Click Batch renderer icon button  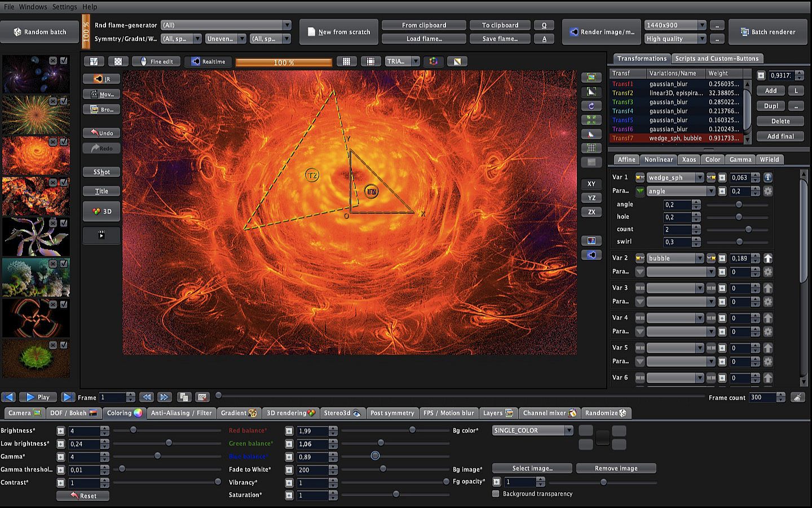click(744, 32)
